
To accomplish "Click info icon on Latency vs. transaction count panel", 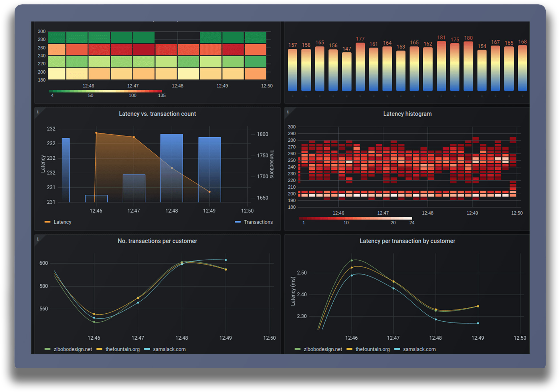I will click(38, 112).
